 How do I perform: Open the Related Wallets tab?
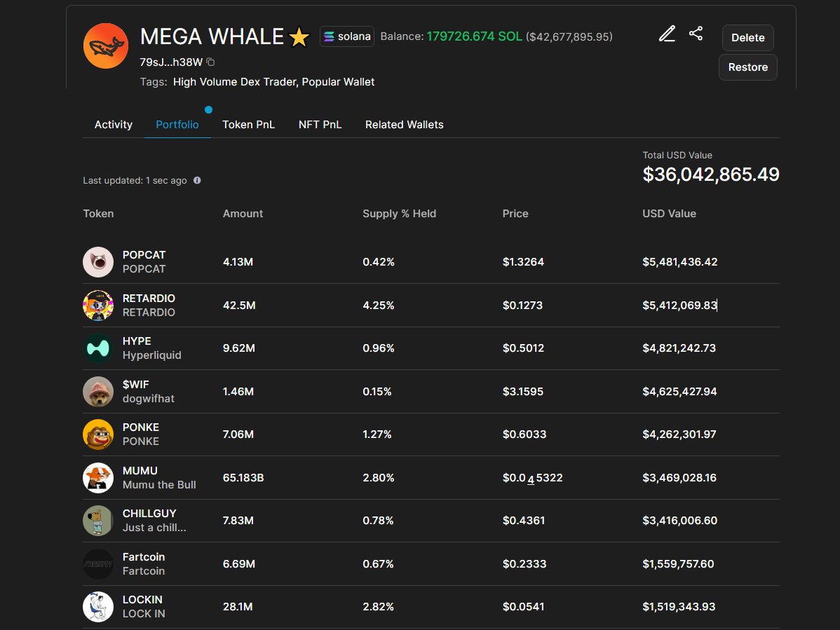tap(405, 125)
